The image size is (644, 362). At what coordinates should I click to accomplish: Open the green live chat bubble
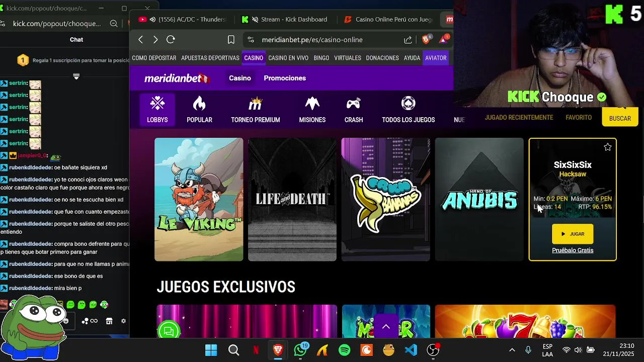[x=169, y=331]
